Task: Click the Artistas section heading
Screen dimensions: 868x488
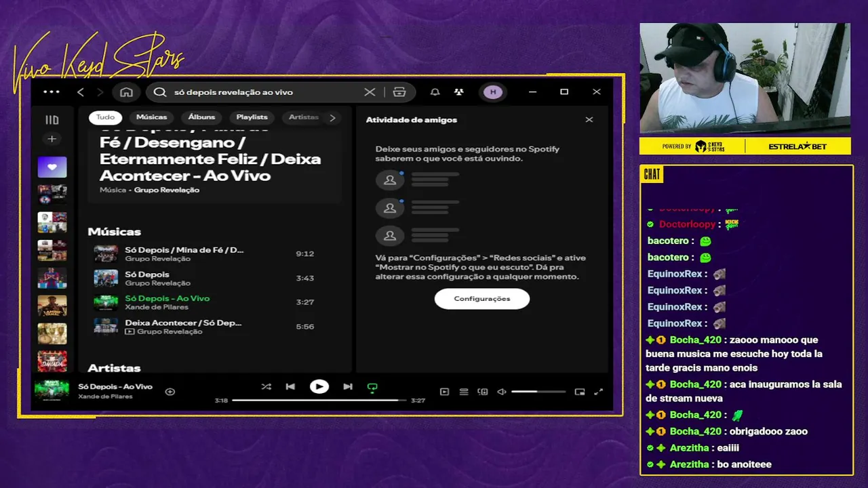Action: coord(114,368)
